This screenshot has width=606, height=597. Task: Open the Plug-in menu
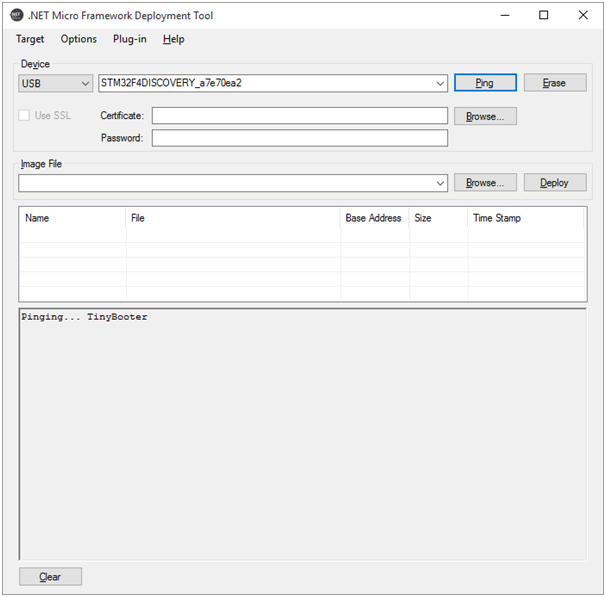click(x=129, y=39)
